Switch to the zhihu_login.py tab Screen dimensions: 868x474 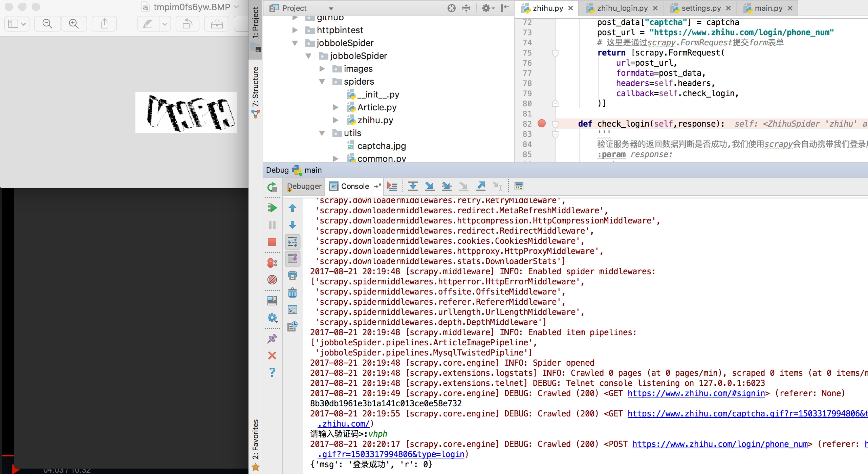coord(622,8)
